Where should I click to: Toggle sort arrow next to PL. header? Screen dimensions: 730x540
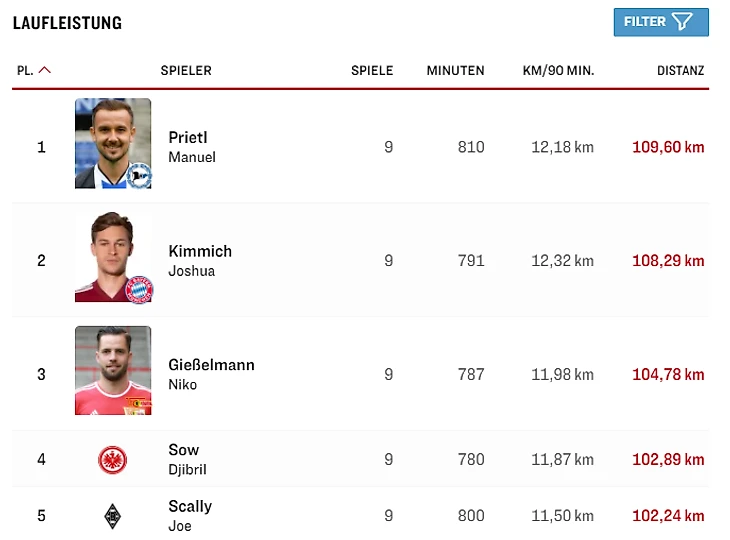[x=44, y=71]
